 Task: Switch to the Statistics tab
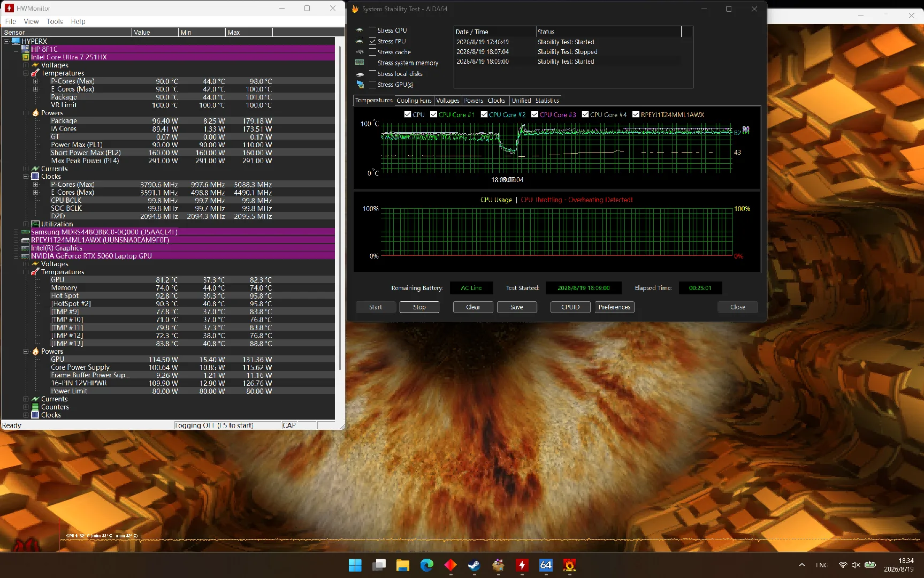point(547,101)
